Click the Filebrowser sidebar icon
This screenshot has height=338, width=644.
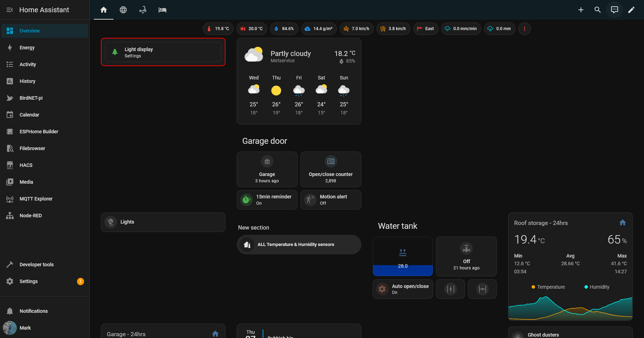click(x=10, y=148)
